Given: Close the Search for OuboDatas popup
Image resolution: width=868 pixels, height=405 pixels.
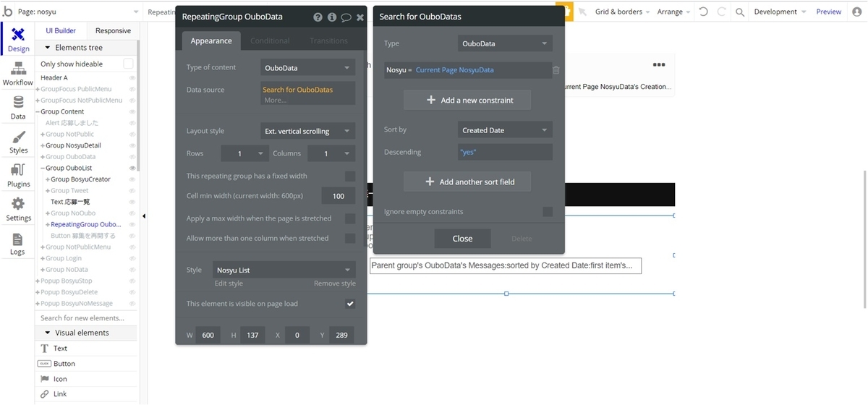Looking at the screenshot, I should 462,239.
